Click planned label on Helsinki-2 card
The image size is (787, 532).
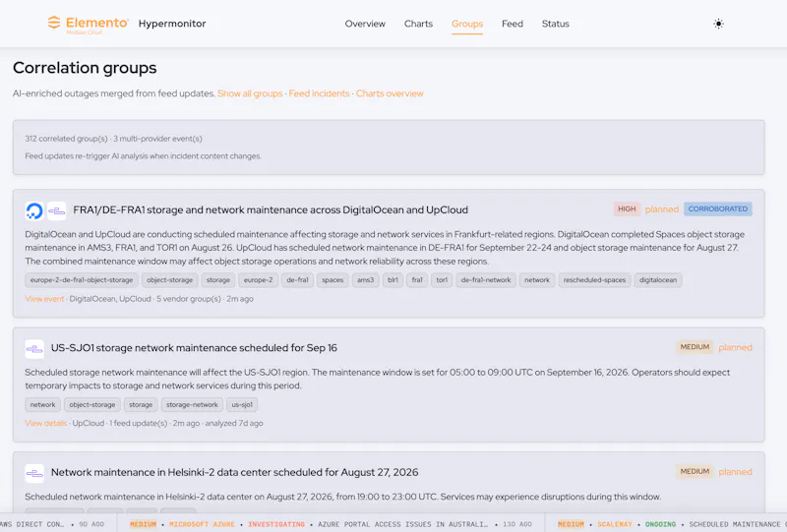[735, 472]
